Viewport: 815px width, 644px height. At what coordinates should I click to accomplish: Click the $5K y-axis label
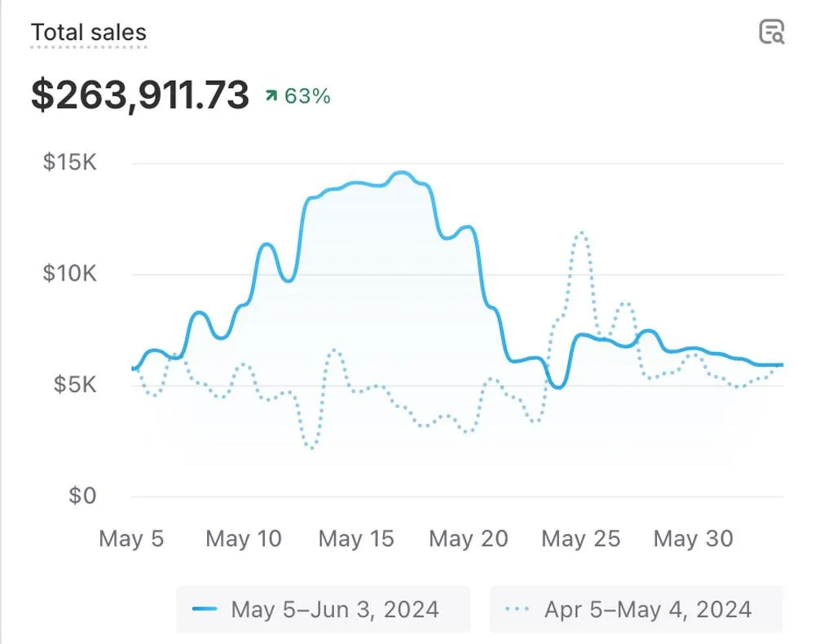(x=75, y=384)
